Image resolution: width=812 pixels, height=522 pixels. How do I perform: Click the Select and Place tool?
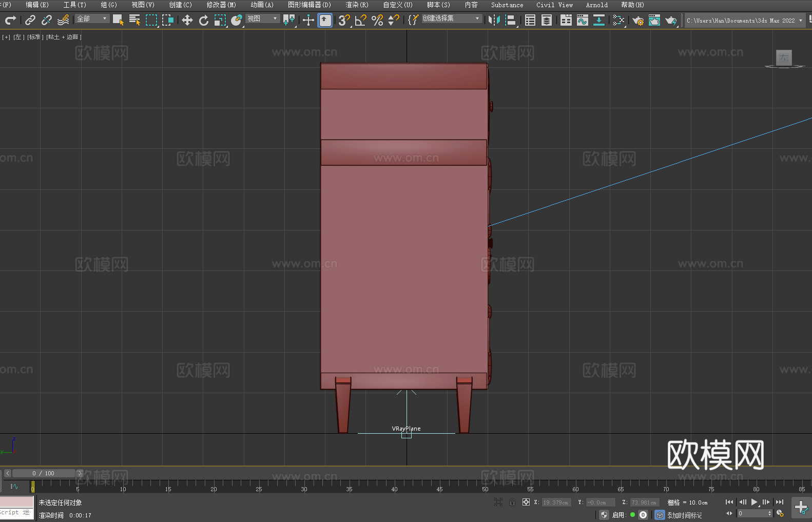pyautogui.click(x=237, y=20)
